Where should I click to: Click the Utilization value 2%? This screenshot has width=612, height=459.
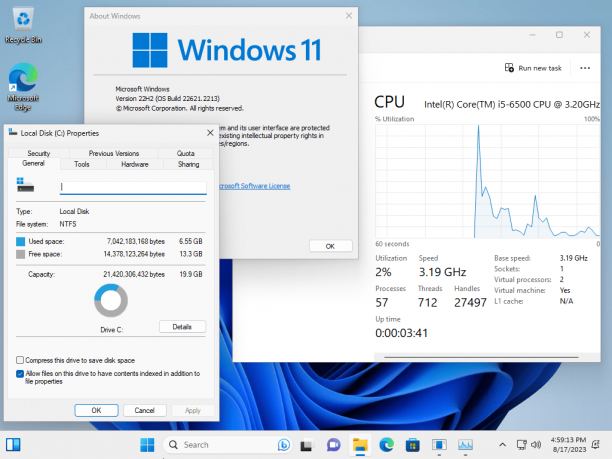point(383,272)
